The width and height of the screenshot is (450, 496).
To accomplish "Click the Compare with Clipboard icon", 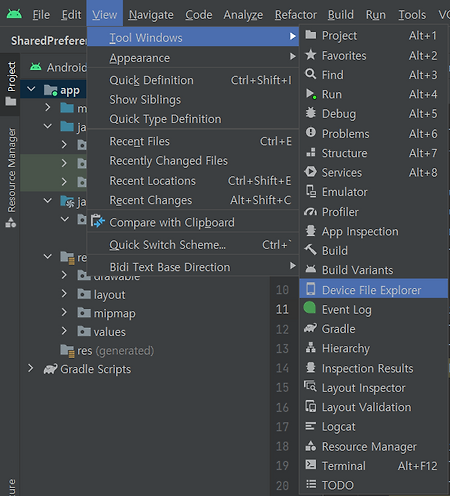I will coord(98,221).
